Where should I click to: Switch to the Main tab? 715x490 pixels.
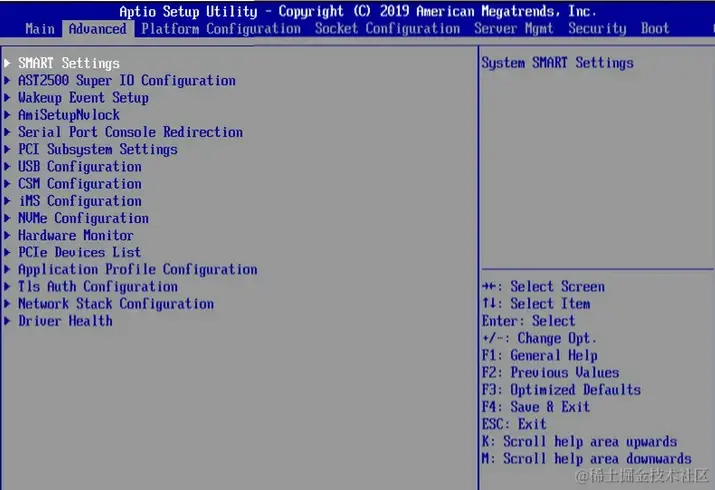[40, 29]
